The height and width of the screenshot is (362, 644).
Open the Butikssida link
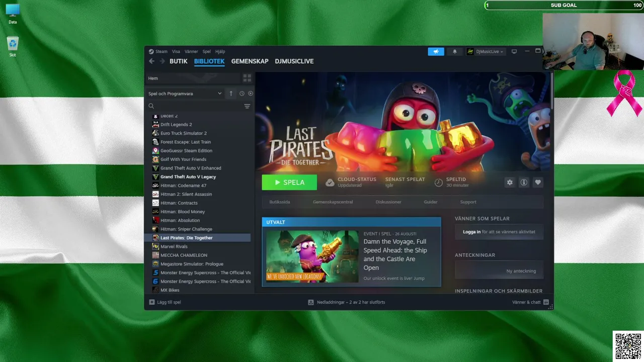[280, 202]
